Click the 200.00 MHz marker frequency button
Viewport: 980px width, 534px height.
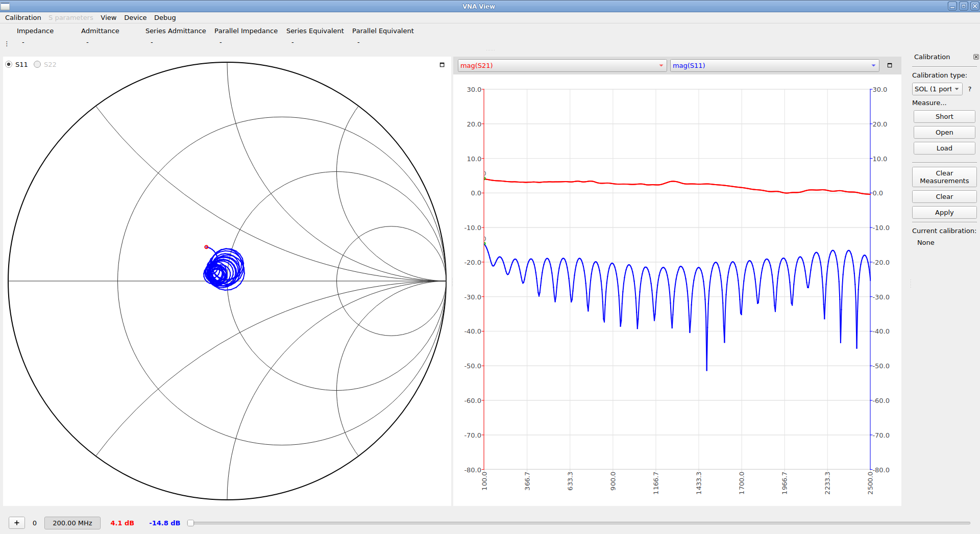pos(72,523)
